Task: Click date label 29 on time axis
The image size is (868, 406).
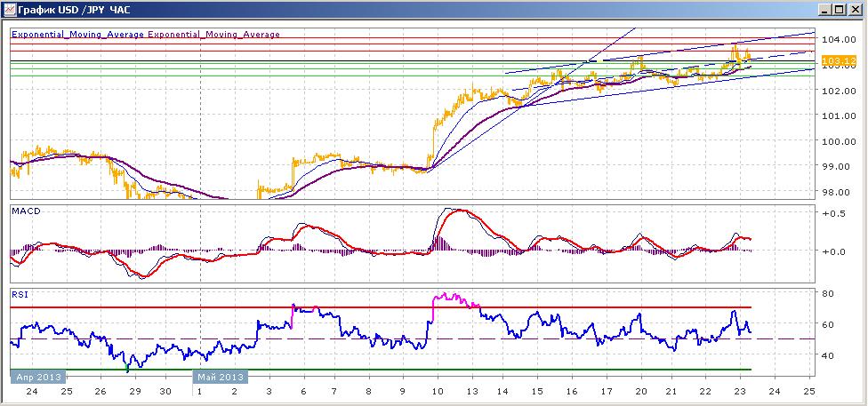Action: 134,391
